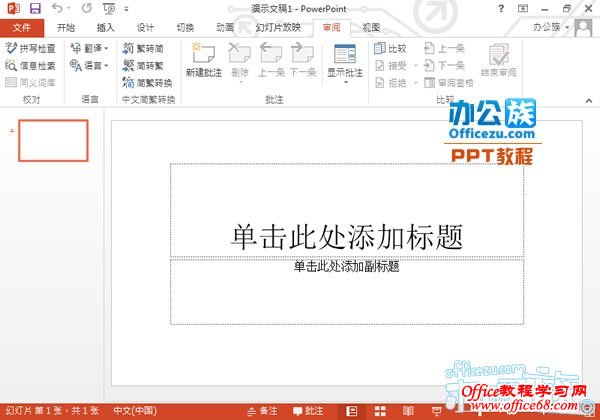
Task: Open 简繁转换 conversion options
Action: (148, 82)
